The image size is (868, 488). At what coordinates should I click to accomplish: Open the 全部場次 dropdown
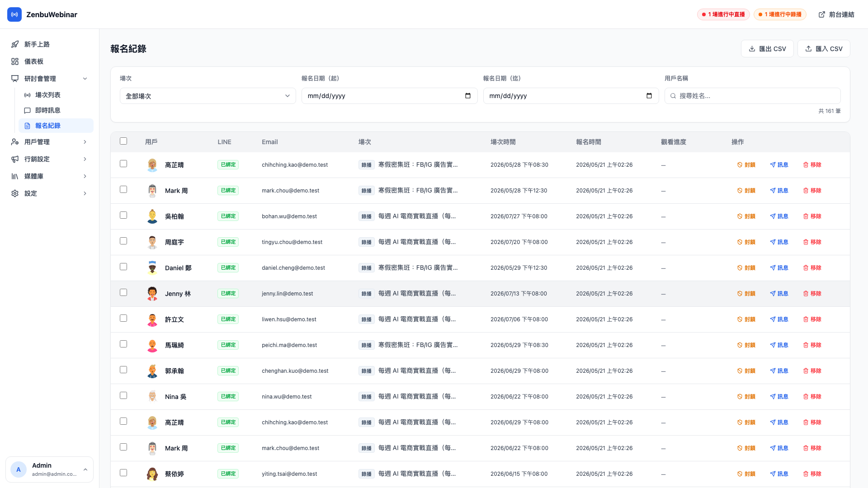208,96
